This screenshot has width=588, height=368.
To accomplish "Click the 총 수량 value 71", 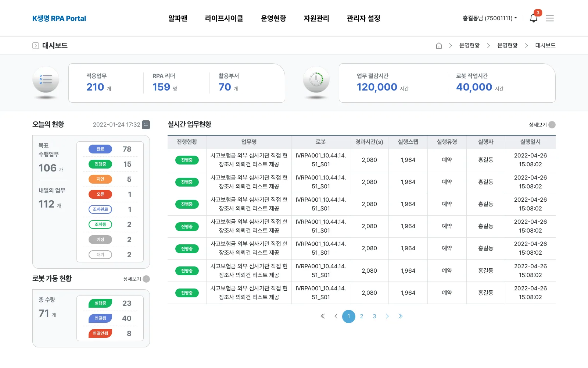I will click(44, 314).
